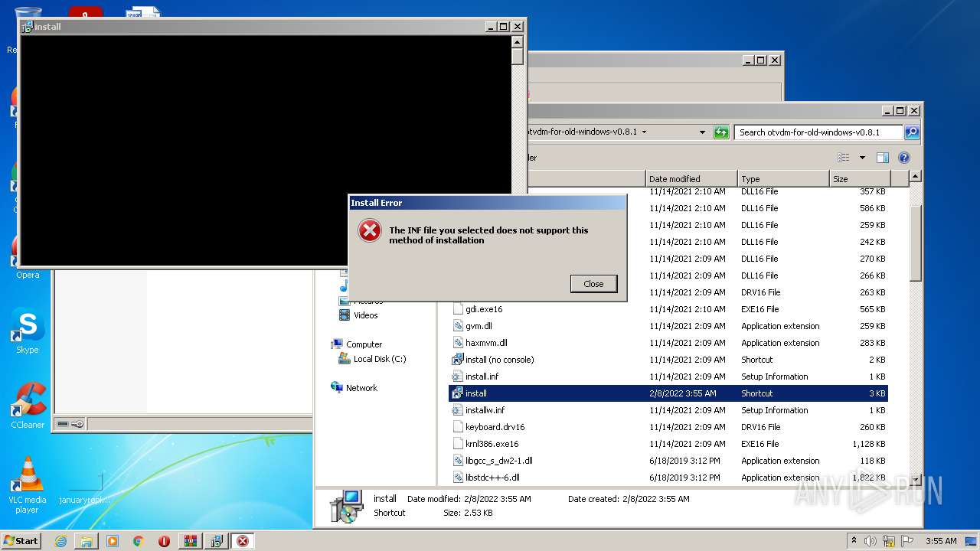Click the red error icon in the dialog

tap(370, 230)
